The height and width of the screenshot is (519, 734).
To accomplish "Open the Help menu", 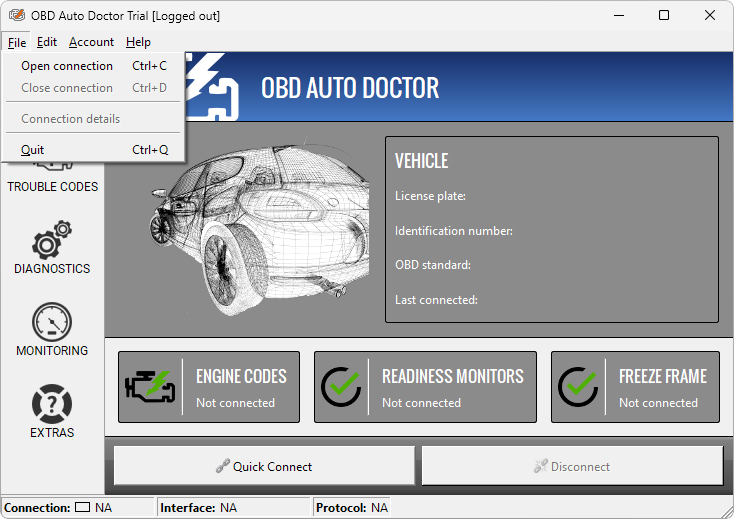I will (x=138, y=42).
